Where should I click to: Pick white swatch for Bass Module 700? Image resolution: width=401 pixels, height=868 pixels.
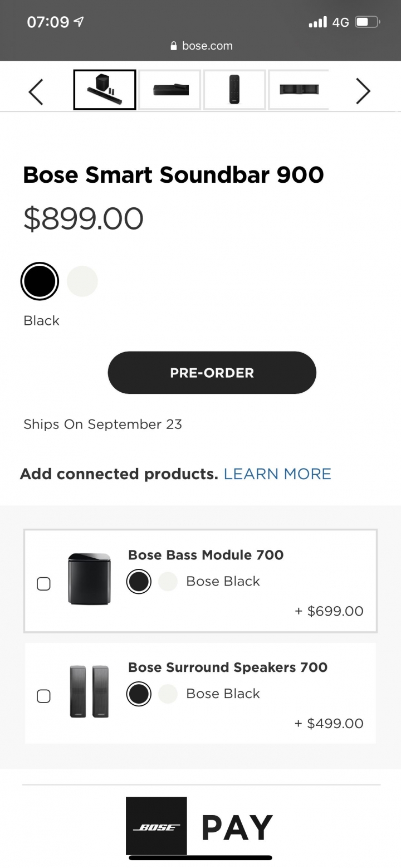[x=168, y=582]
